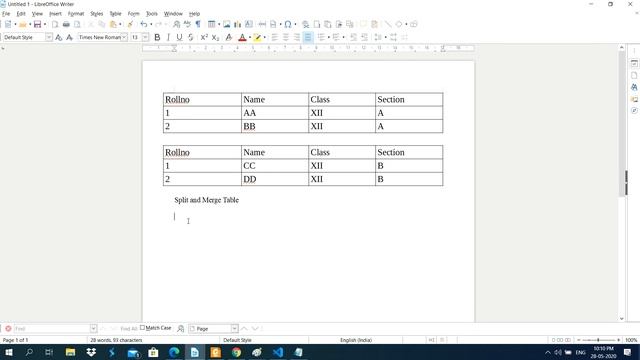Click the Insert Image icon
This screenshot has height=360, width=640.
pyautogui.click(x=227, y=24)
